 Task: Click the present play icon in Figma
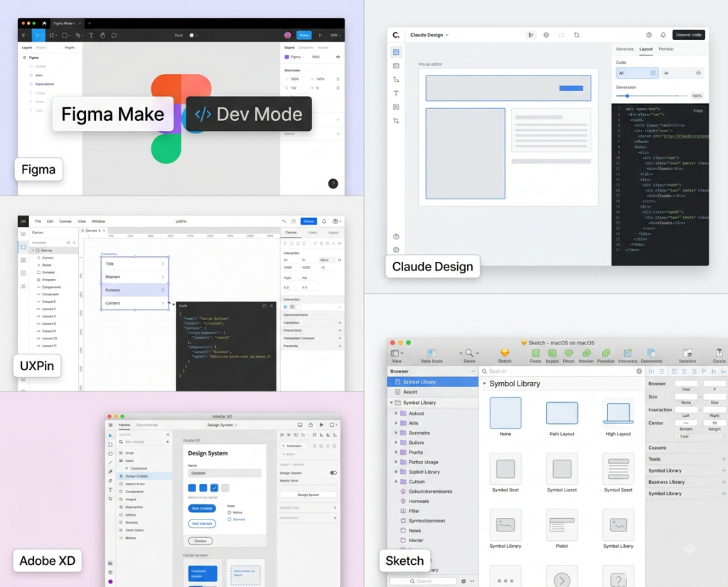[x=321, y=36]
